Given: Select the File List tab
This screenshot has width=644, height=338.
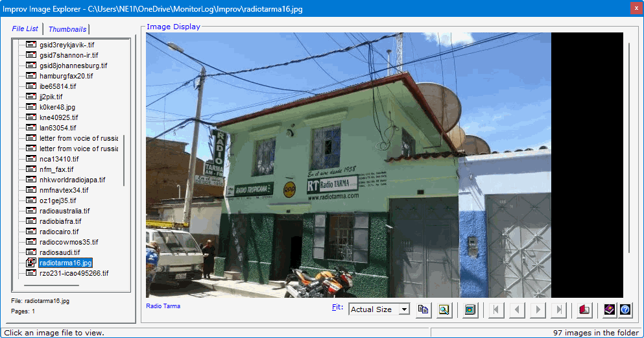Looking at the screenshot, I should tap(25, 29).
